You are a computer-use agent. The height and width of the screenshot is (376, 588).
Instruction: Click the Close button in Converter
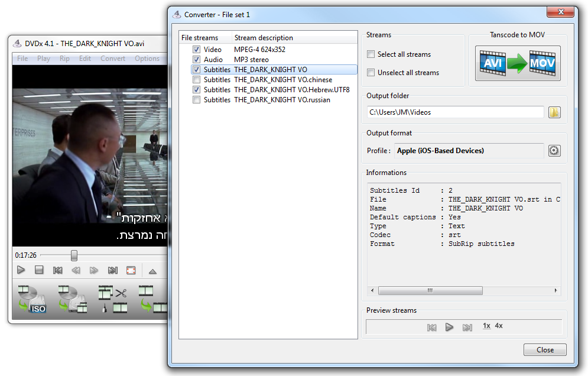click(545, 350)
